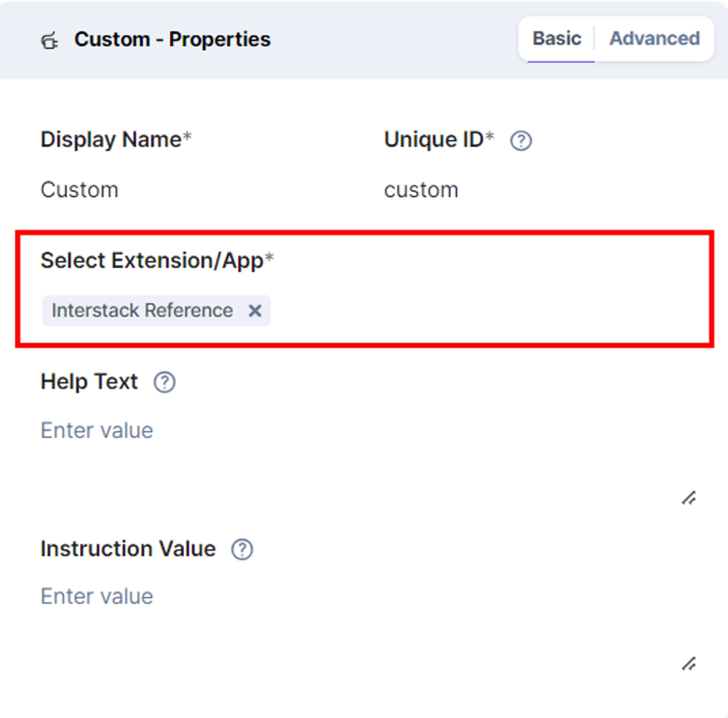Viewport: 728px width, 718px height.
Task: Click the Instruction Value label
Action: coord(128,549)
